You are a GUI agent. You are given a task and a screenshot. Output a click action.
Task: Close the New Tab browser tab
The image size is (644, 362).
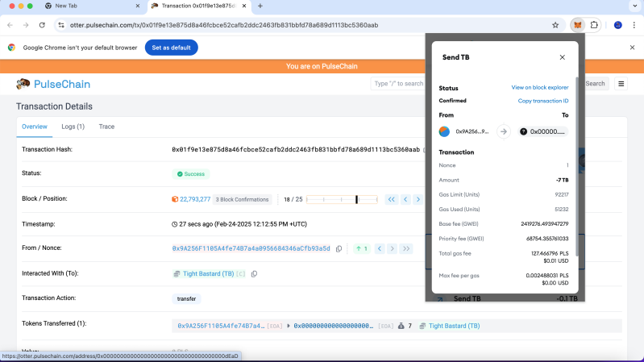point(138,6)
